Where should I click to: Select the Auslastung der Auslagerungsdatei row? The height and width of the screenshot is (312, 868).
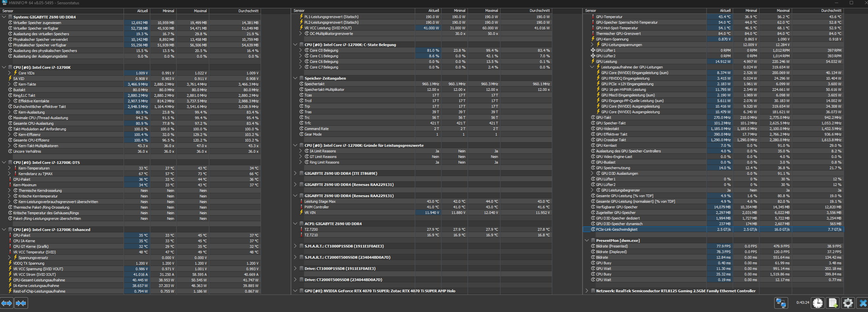pyautogui.click(x=130, y=56)
